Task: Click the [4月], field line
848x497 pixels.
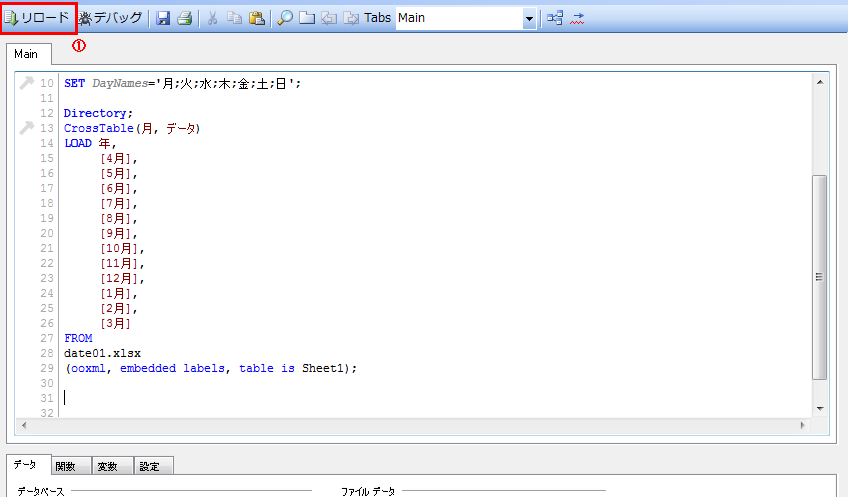Action: pyautogui.click(x=119, y=158)
